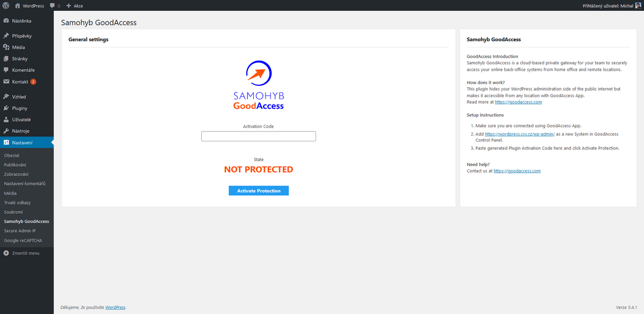
Task: Click the Příspěvky pin icon
Action: click(6, 36)
